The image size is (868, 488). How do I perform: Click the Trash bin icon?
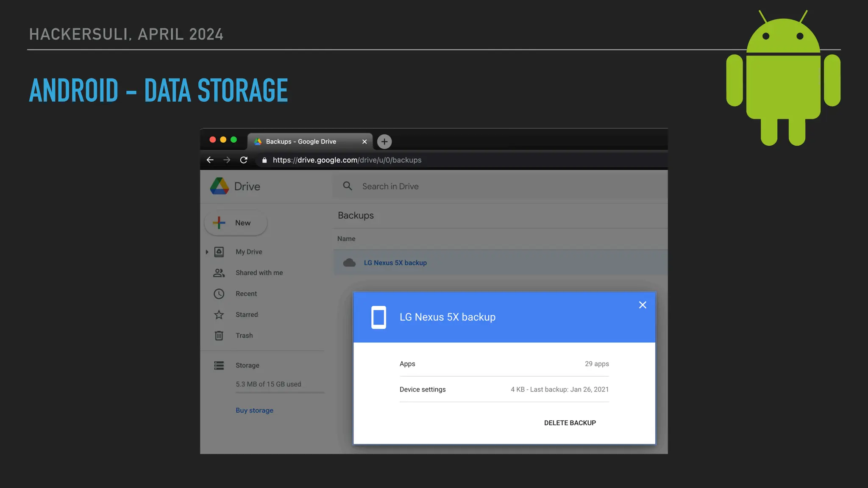(219, 335)
